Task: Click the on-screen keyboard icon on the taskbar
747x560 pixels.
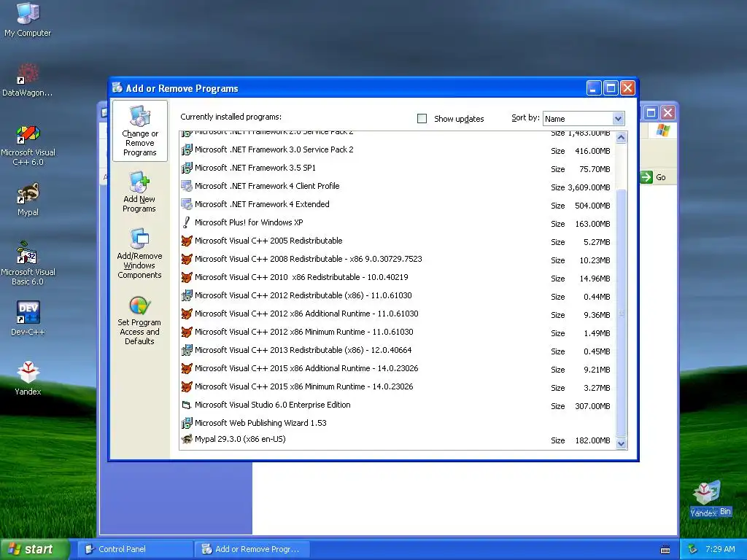Action: 665,550
